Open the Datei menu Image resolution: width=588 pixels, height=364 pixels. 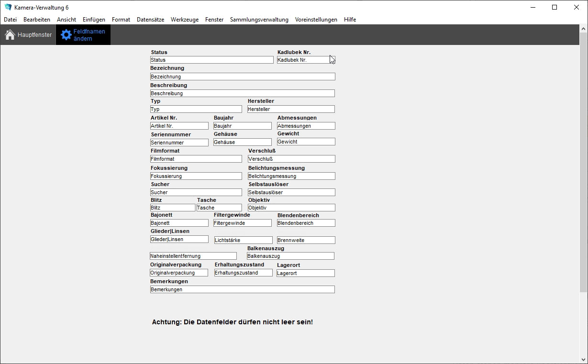click(10, 20)
